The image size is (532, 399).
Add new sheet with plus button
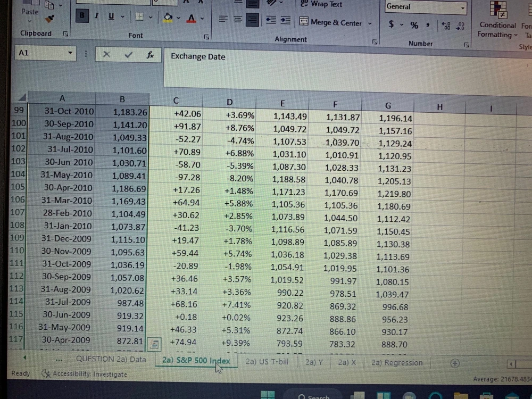(x=455, y=363)
